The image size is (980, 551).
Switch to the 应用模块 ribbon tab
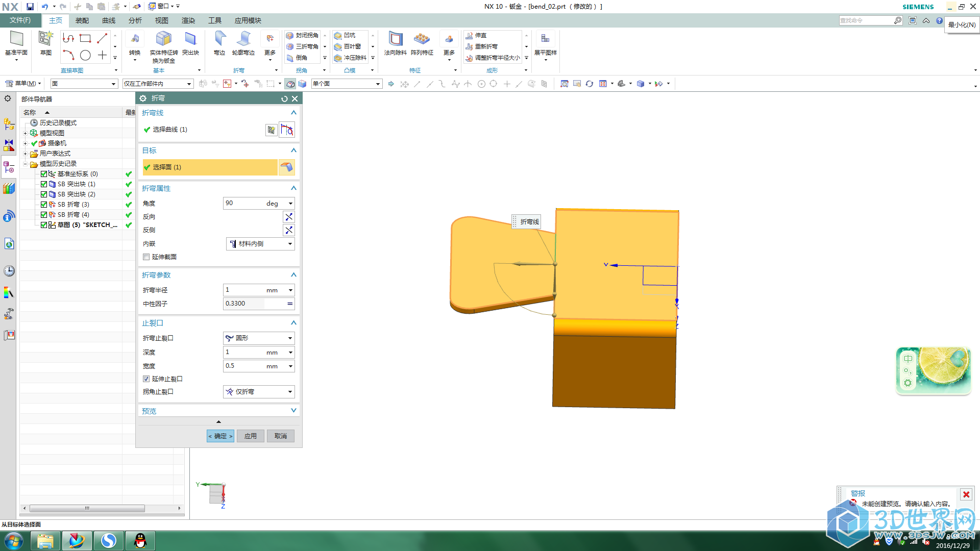click(248, 20)
